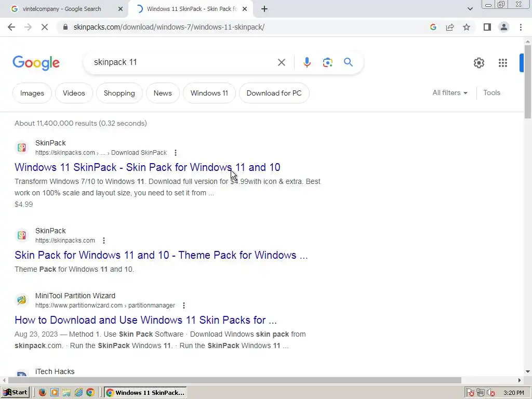The image size is (532, 399).
Task: Open more options for skinpacks.com result
Action: pos(104,241)
